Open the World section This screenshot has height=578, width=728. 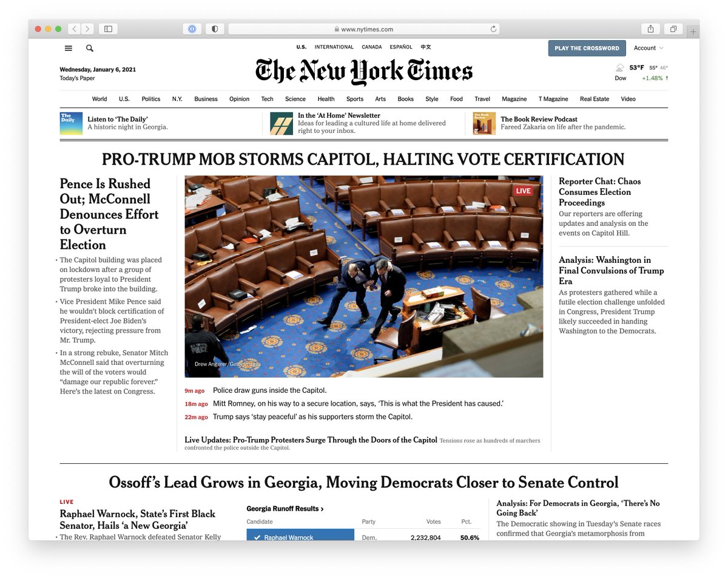(x=99, y=99)
